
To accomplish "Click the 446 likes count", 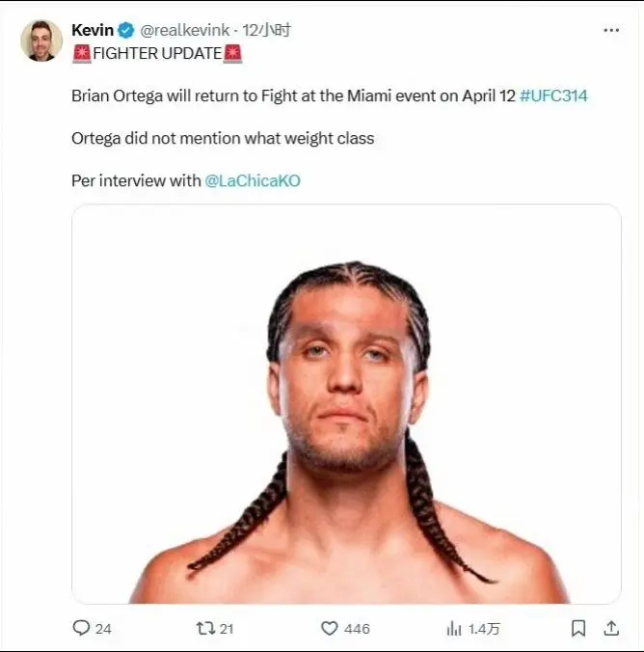I will pos(357,629).
